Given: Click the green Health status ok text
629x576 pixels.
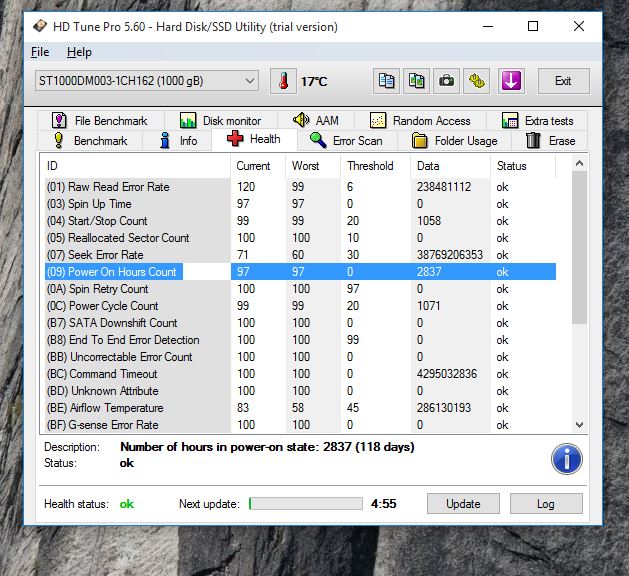Looking at the screenshot, I should pyautogui.click(x=127, y=504).
